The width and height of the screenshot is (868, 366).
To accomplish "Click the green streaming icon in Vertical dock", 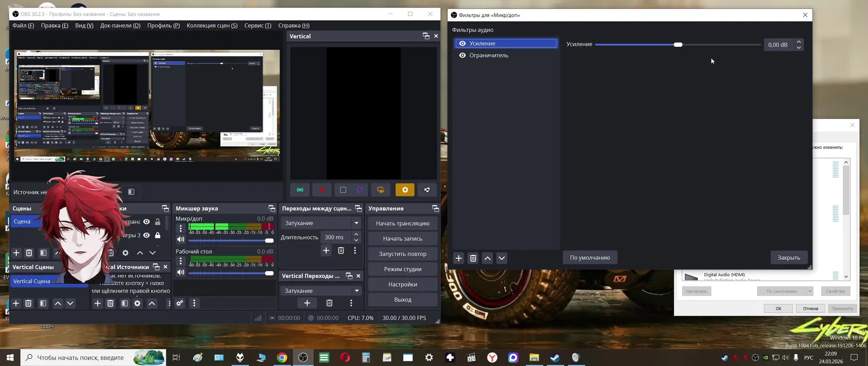I will click(300, 190).
